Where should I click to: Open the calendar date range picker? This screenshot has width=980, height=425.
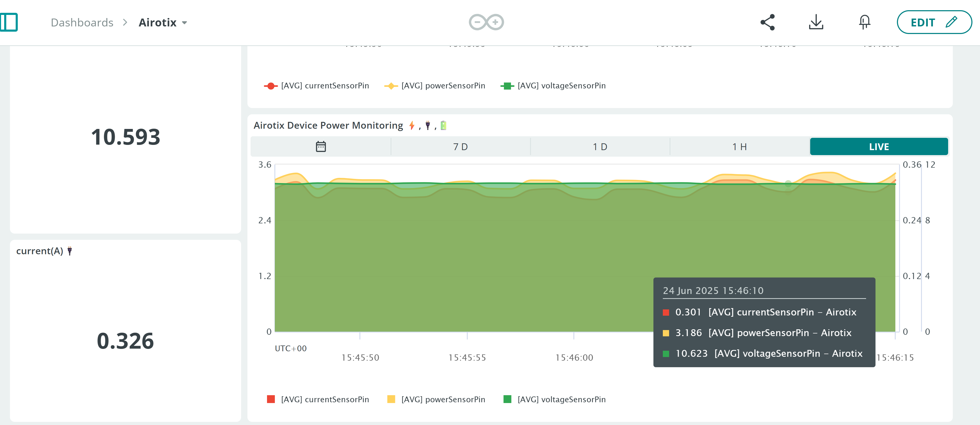click(x=321, y=147)
